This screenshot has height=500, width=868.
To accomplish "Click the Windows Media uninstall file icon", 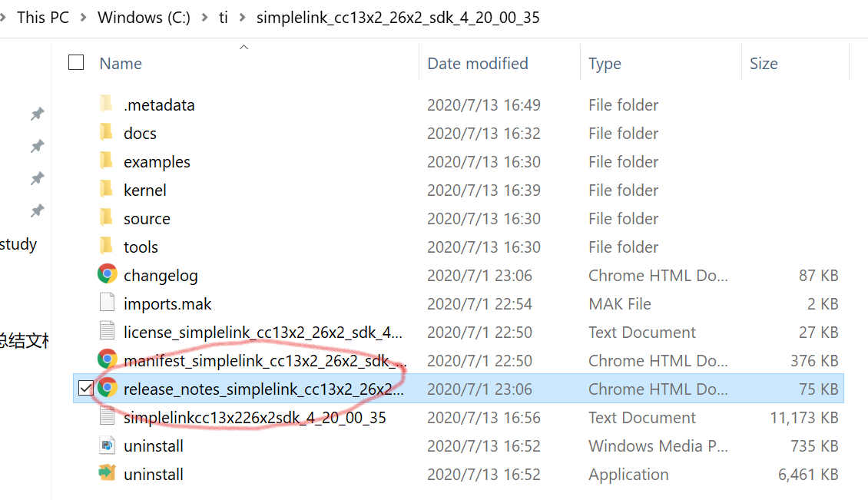I will pyautogui.click(x=107, y=445).
